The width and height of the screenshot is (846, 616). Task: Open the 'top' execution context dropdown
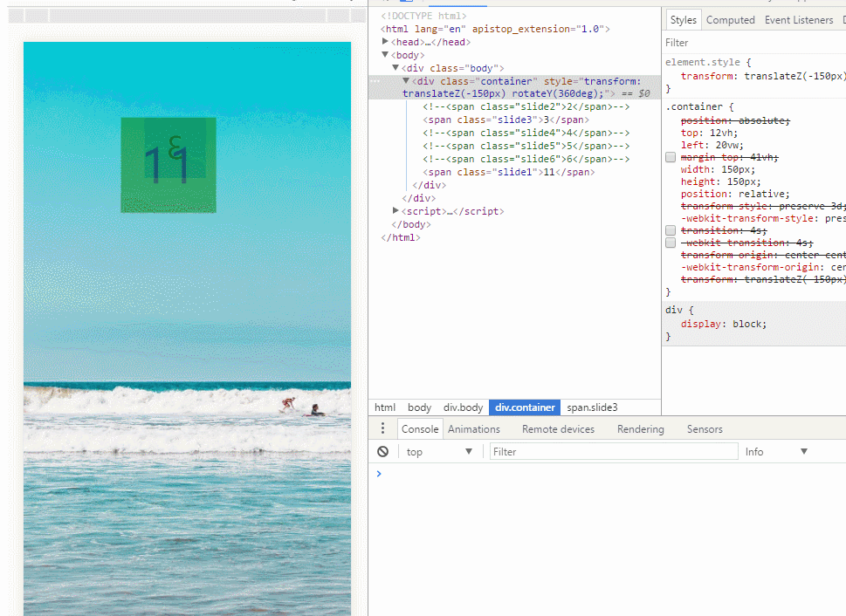pos(439,452)
